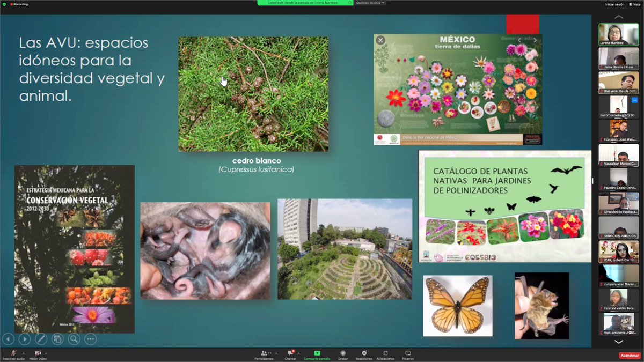Click the magnifier zoom icon in slideshow controls
Screen dimensions: 644x362
coord(74,339)
